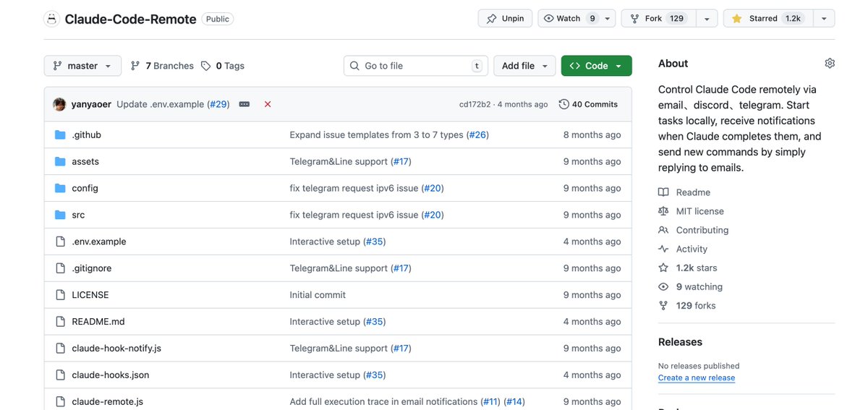Click the Activity pulse icon
This screenshot has height=410, width=868.
coord(663,249)
